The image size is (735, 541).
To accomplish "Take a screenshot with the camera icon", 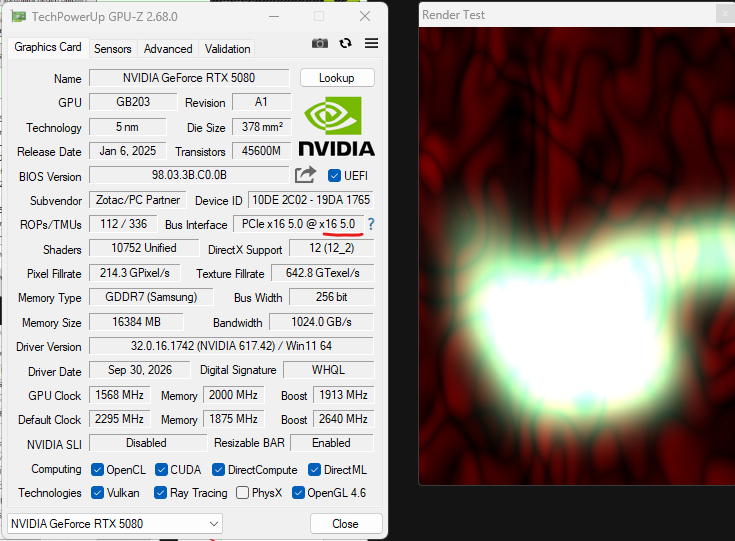I will tap(320, 44).
